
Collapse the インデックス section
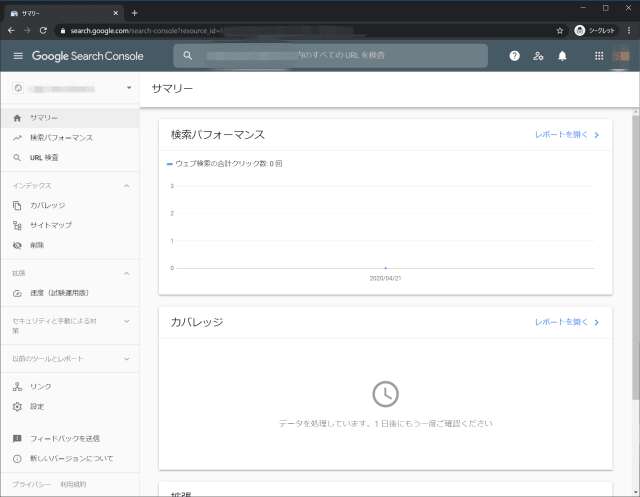[127, 186]
